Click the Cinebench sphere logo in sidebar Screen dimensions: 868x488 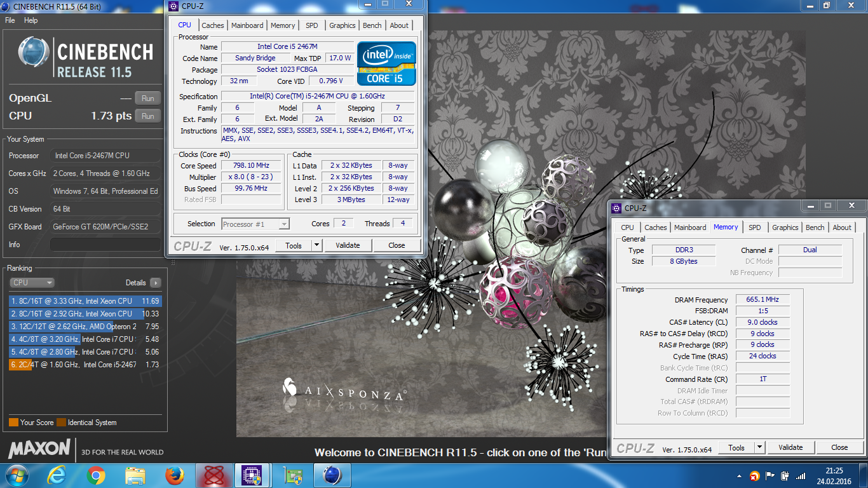(x=34, y=52)
